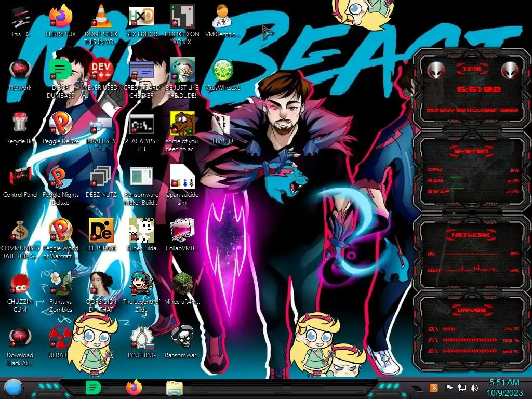
Task: Open Action Center flag tray icon
Action: pyautogui.click(x=449, y=388)
